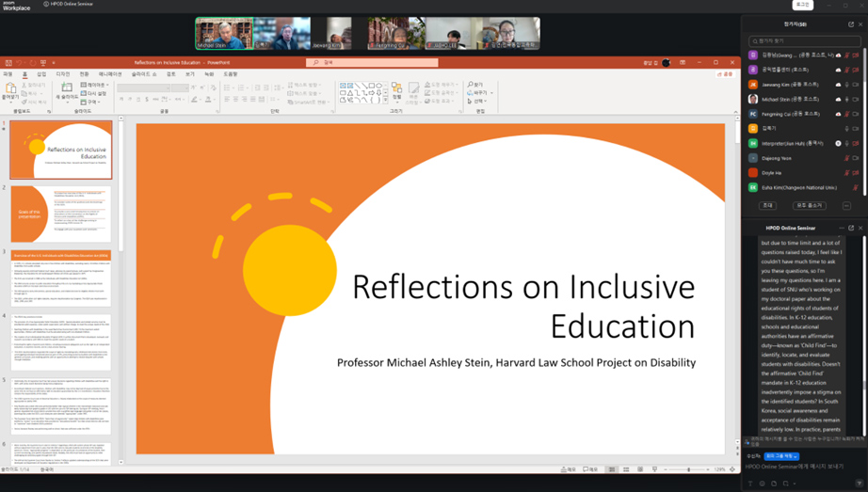Toggle Michael Stein's video camera icon
The height and width of the screenshot is (492, 868).
coord(855,99)
